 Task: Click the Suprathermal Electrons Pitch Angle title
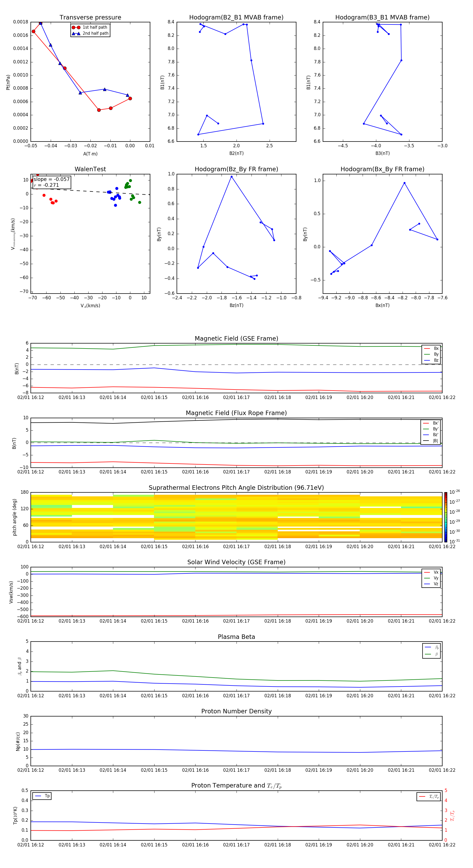click(x=236, y=488)
